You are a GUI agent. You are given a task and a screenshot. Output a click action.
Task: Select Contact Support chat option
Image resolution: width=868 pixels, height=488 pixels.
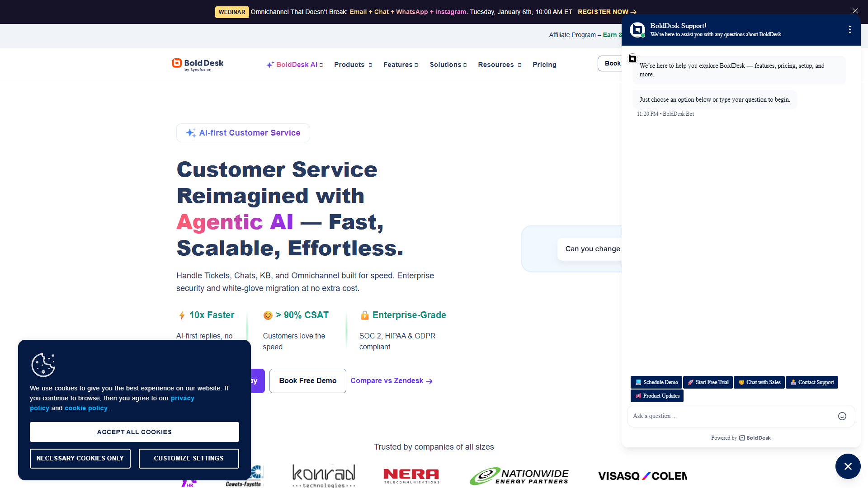pos(812,382)
